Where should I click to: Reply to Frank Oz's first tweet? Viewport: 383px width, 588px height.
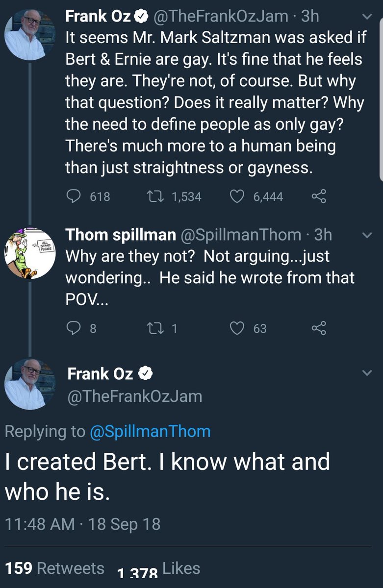74,196
